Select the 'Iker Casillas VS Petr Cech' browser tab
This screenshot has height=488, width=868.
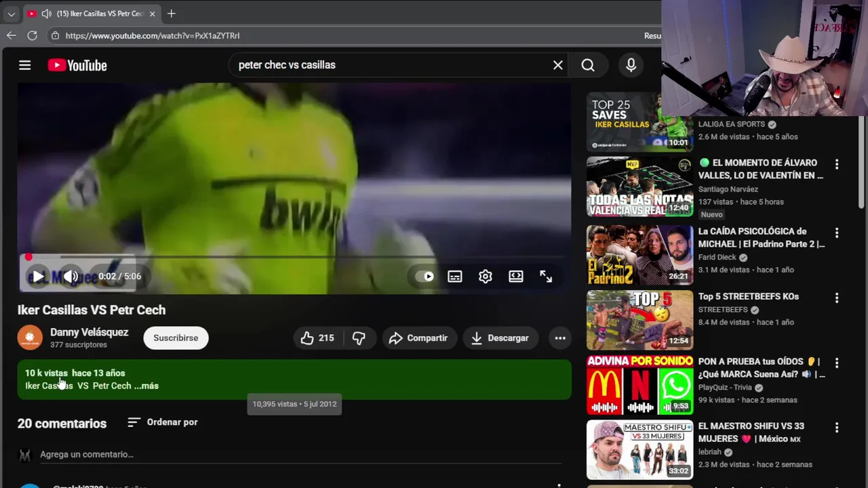(92, 14)
